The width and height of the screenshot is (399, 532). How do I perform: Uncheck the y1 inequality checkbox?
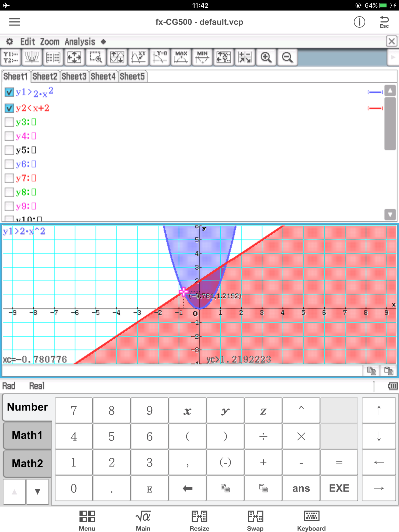[9, 92]
